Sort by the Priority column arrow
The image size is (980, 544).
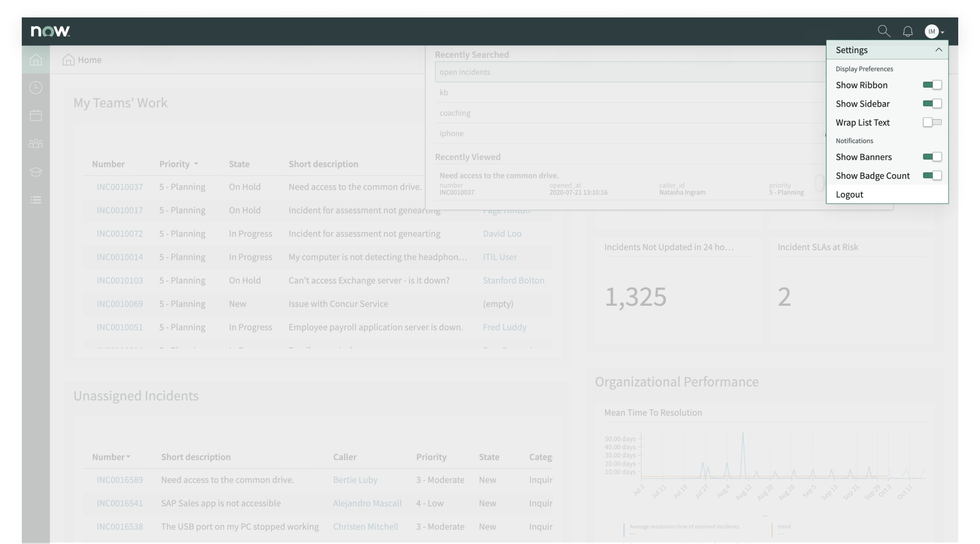pyautogui.click(x=196, y=164)
